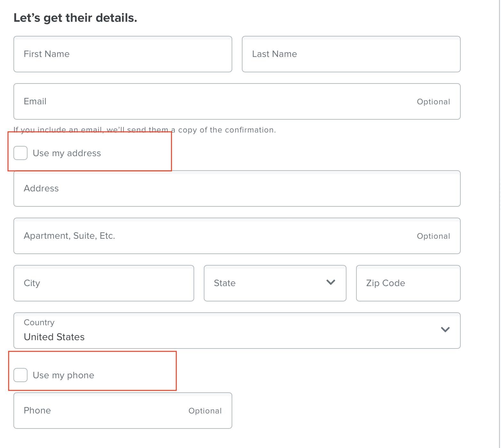Viewport: 501px width, 448px height.
Task: Click the First Name input field
Action: [123, 54]
